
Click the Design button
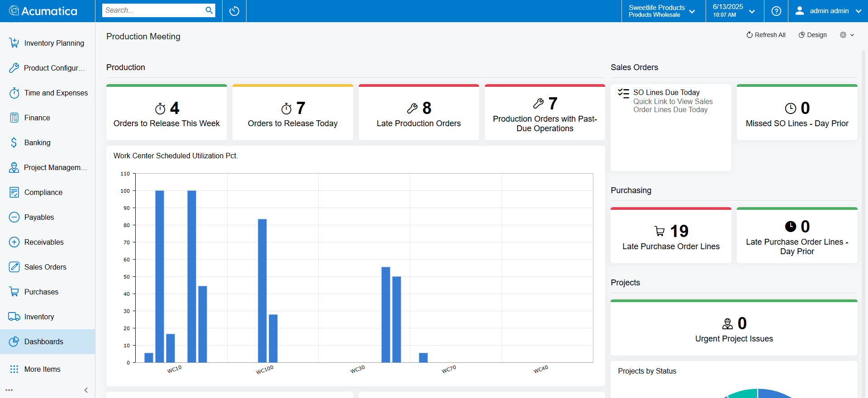point(812,35)
